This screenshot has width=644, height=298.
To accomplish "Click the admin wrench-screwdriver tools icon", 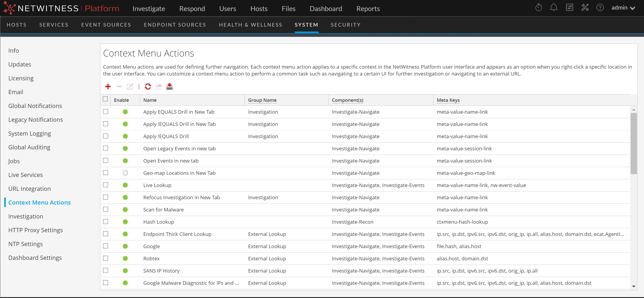I will point(585,8).
